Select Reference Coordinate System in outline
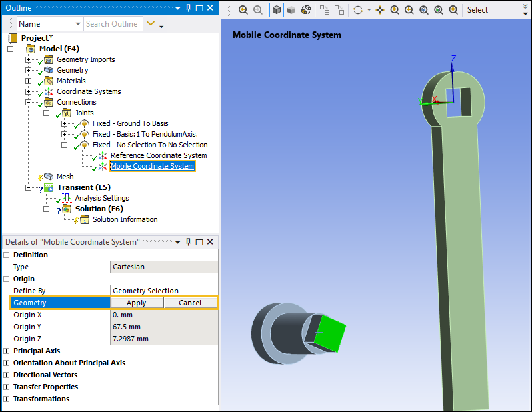Viewport: 532px width, 412px height. 158,155
